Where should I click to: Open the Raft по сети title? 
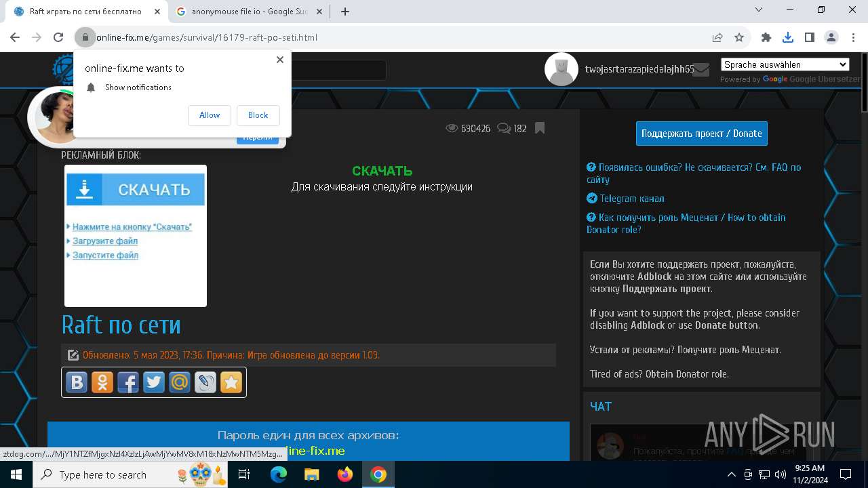click(x=121, y=325)
